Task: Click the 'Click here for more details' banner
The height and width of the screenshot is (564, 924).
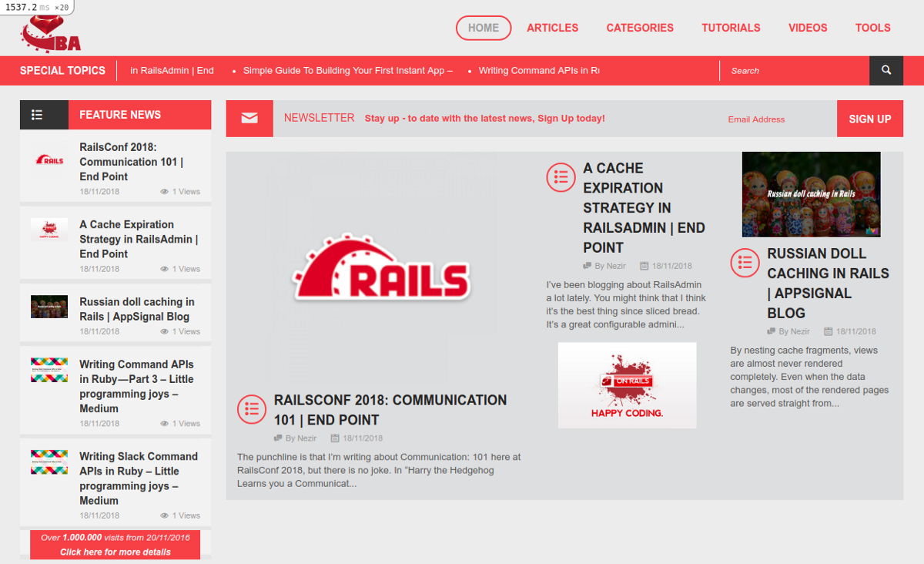Action: coord(115,552)
